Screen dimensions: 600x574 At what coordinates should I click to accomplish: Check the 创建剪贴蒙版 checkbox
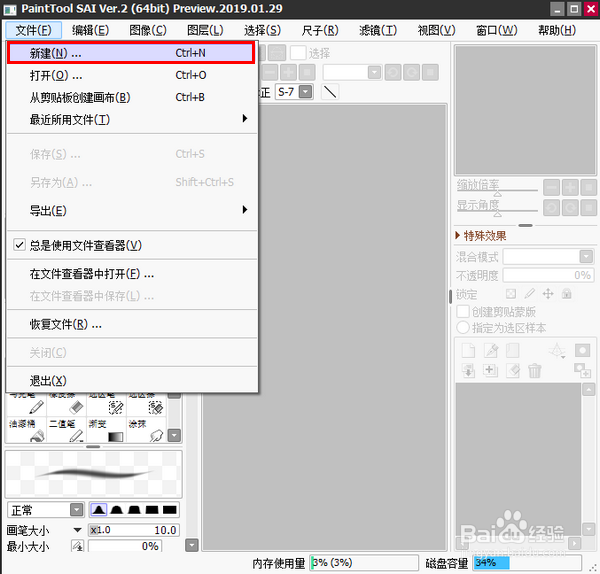[x=463, y=311]
